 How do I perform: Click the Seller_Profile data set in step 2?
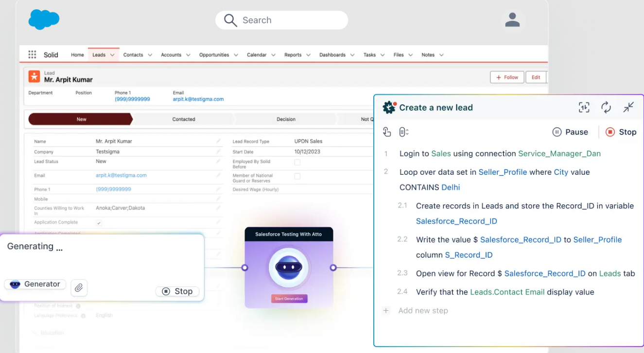coord(503,172)
